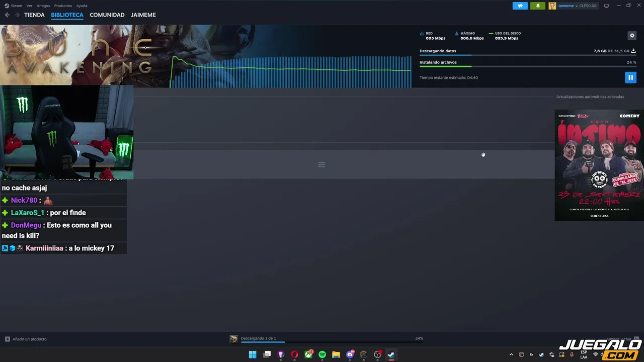Open the CLP$0,08 wallet balance

click(x=588, y=6)
